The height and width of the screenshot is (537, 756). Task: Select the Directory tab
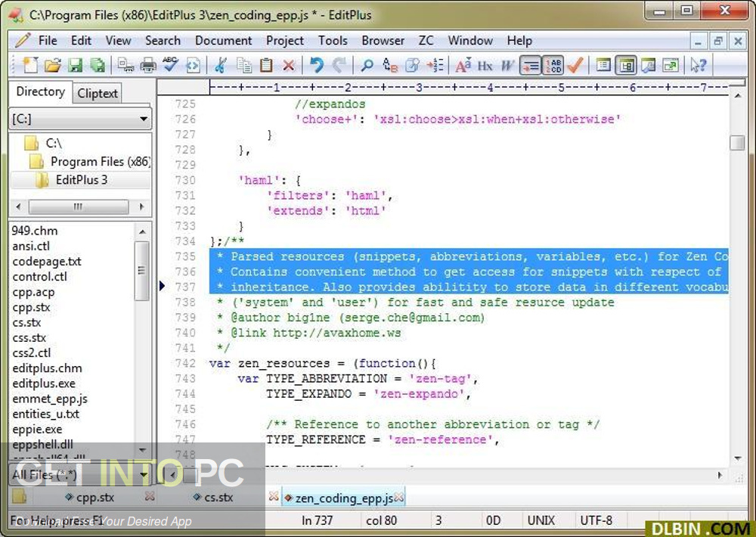(x=41, y=92)
